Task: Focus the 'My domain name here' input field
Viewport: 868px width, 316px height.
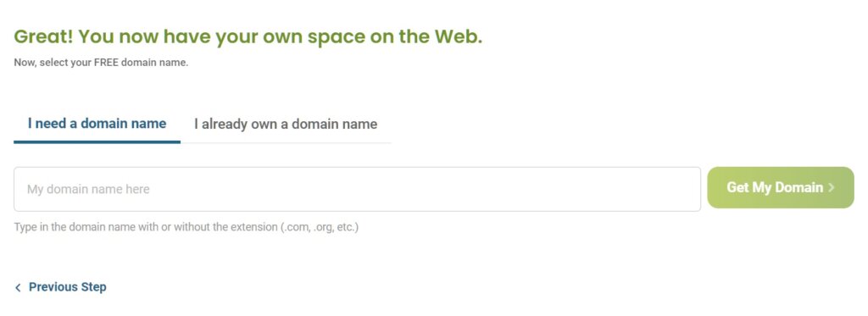Action: point(357,189)
